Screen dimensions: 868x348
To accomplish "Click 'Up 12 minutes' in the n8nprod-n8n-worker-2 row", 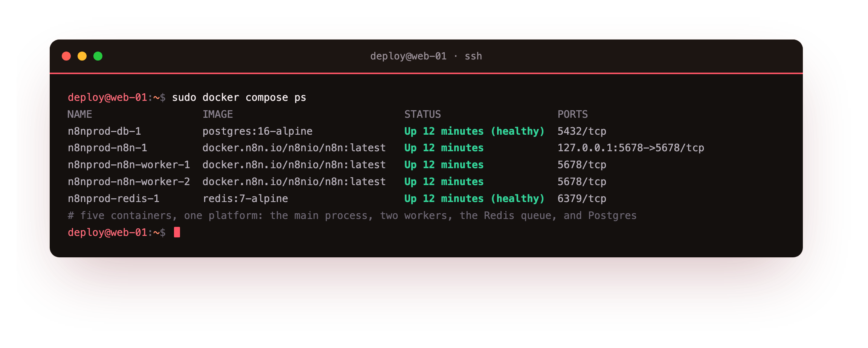I will (444, 182).
